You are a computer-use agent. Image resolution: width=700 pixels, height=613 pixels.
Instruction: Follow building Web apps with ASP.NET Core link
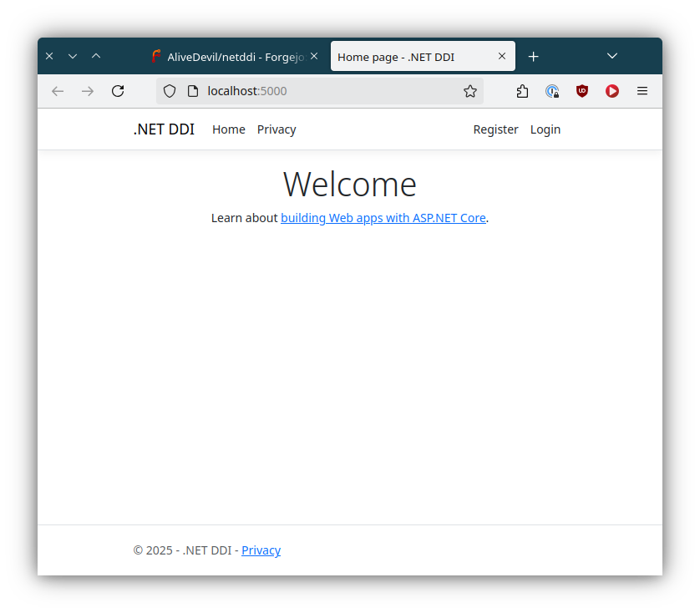tap(383, 218)
